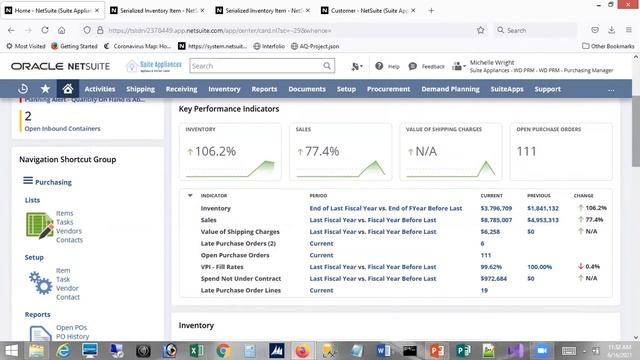Click the Purchasing hamburger lines icon
Image resolution: width=640 pixels, height=360 pixels.
(x=28, y=180)
